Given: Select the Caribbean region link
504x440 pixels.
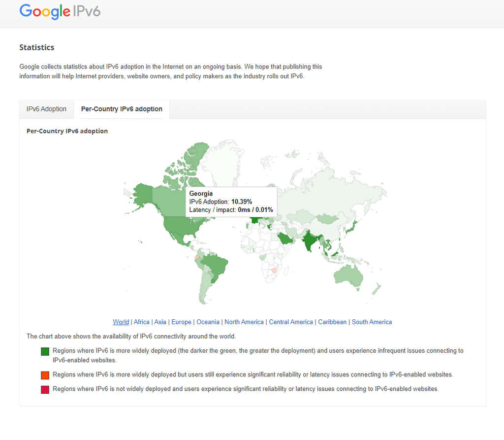Looking at the screenshot, I should [x=332, y=322].
